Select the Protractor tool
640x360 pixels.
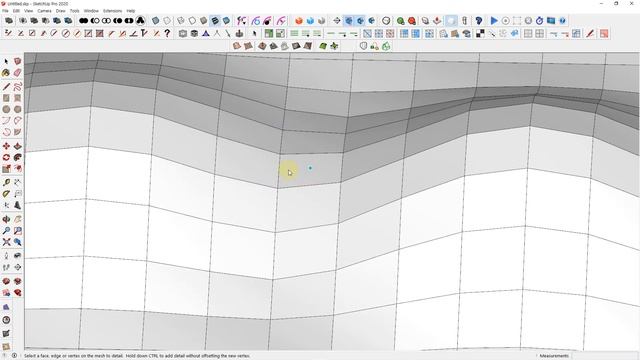(6, 194)
